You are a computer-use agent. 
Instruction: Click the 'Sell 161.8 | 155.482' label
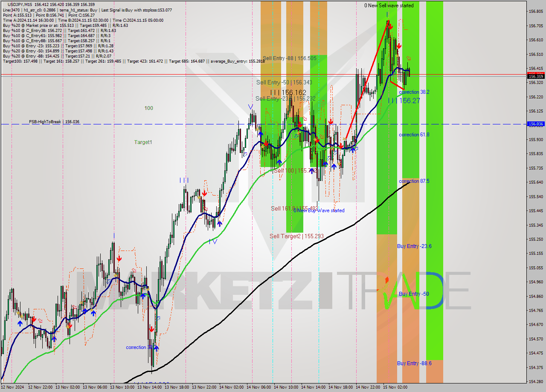pos(294,208)
